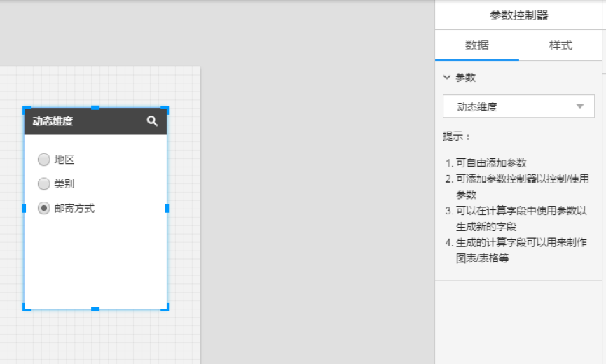Click the top-middle resize handle of the widget
606x364 pixels.
(x=95, y=108)
